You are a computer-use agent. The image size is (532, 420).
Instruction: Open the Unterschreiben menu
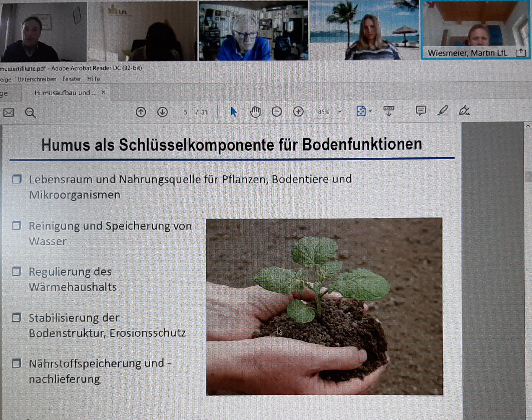(x=37, y=79)
